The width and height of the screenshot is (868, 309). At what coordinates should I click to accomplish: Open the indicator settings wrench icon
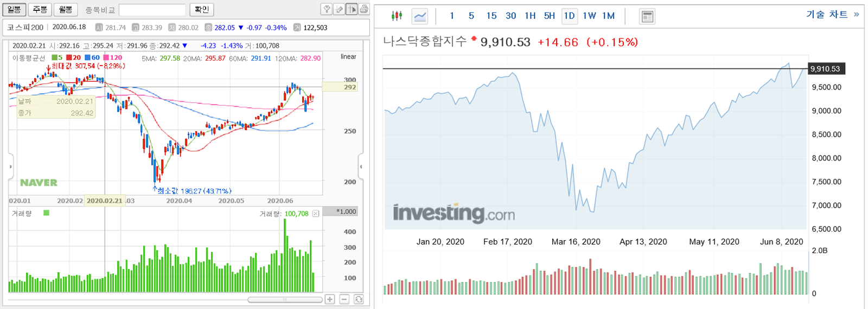327,9
